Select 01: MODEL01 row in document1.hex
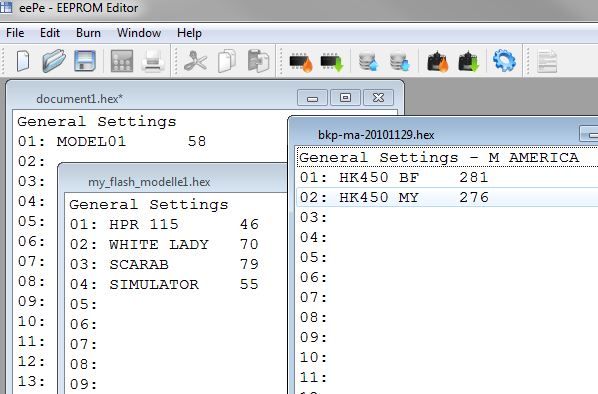The height and width of the screenshot is (394, 598). tap(111, 142)
